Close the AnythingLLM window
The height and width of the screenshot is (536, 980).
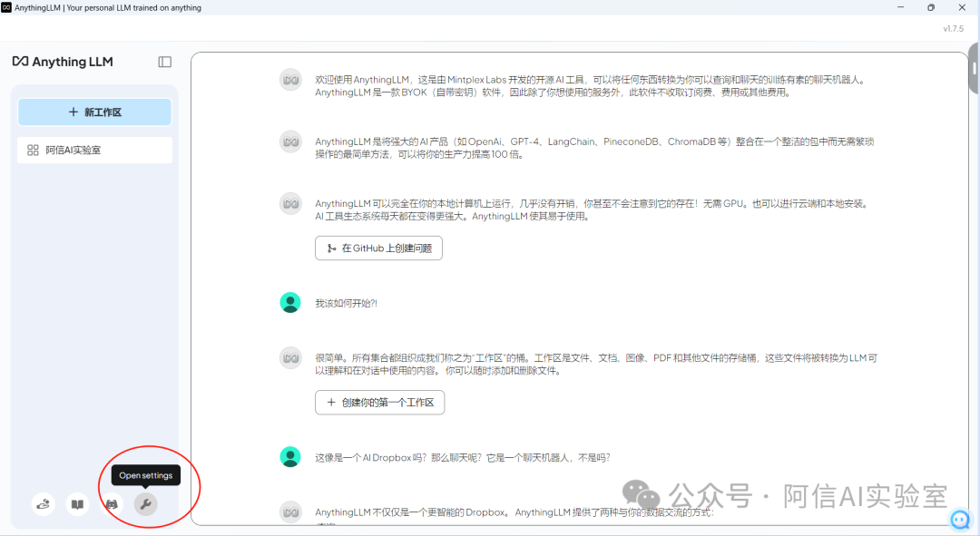coord(962,7)
